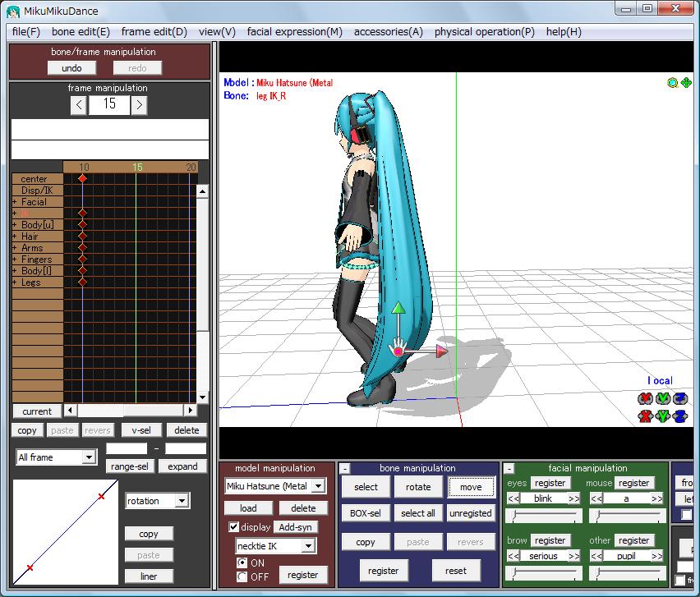The width and height of the screenshot is (700, 597).
Task: Open the facial expression(M) menu
Action: 295,32
